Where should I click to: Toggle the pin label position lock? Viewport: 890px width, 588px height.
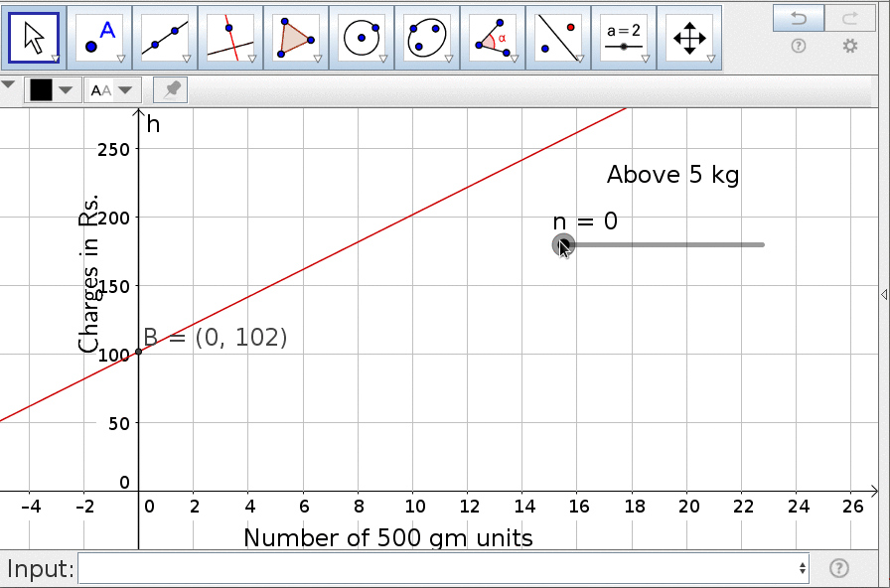[169, 88]
